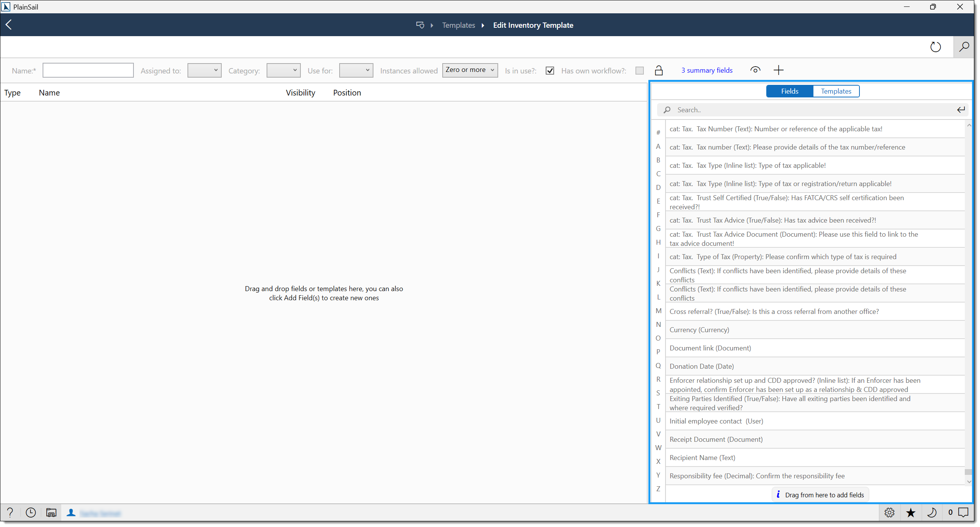
Task: Click the plus add field icon
Action: point(778,70)
